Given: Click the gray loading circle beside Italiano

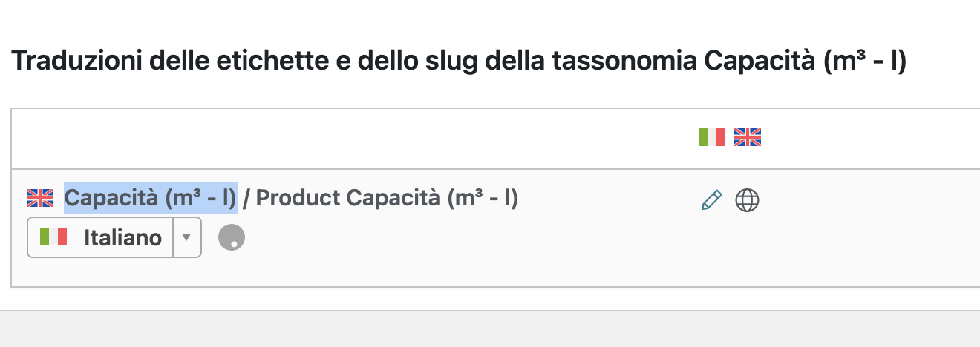Looking at the screenshot, I should (232, 237).
